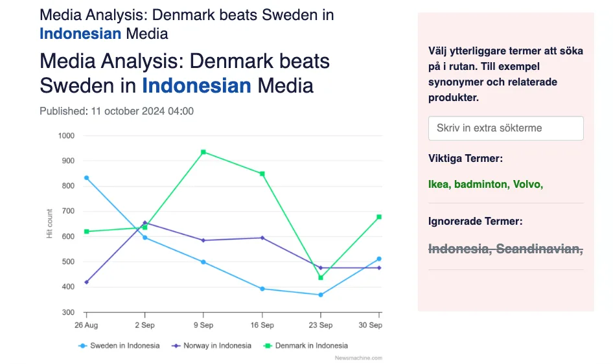Click Denmark's 9 Sep peak data point

click(203, 152)
